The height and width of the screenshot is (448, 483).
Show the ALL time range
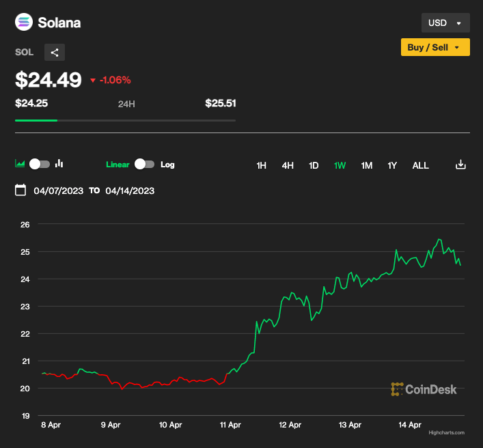click(420, 166)
